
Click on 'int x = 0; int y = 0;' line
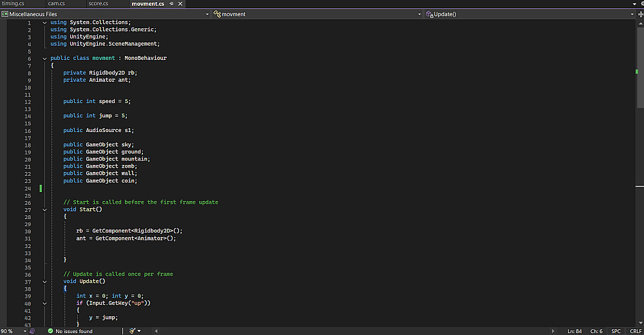pos(109,296)
